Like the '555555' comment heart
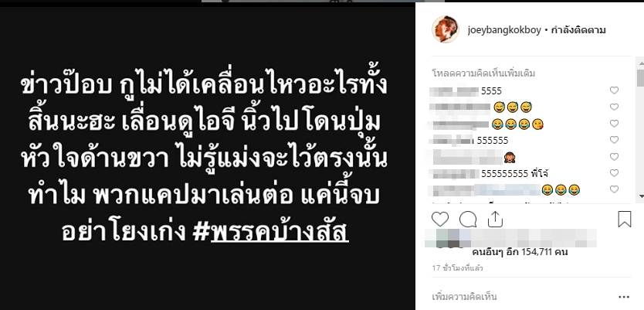 [614, 140]
